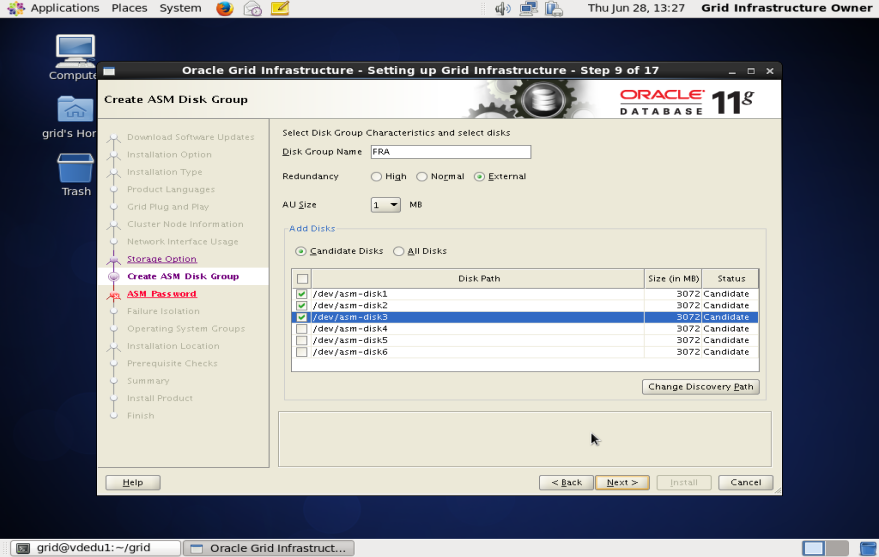Select the /dev/asm-disk4 path text
The height and width of the screenshot is (557, 879).
point(350,329)
